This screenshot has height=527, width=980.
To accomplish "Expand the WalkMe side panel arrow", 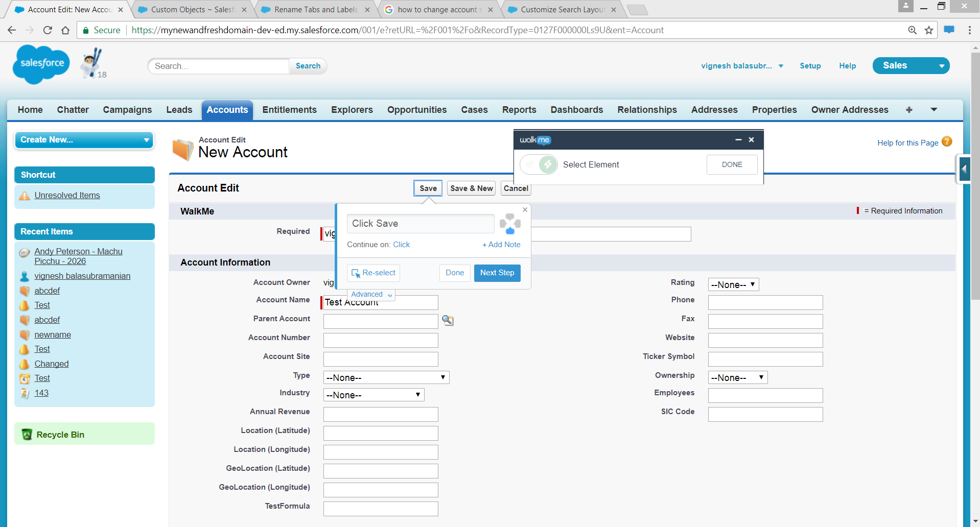I will click(x=964, y=169).
